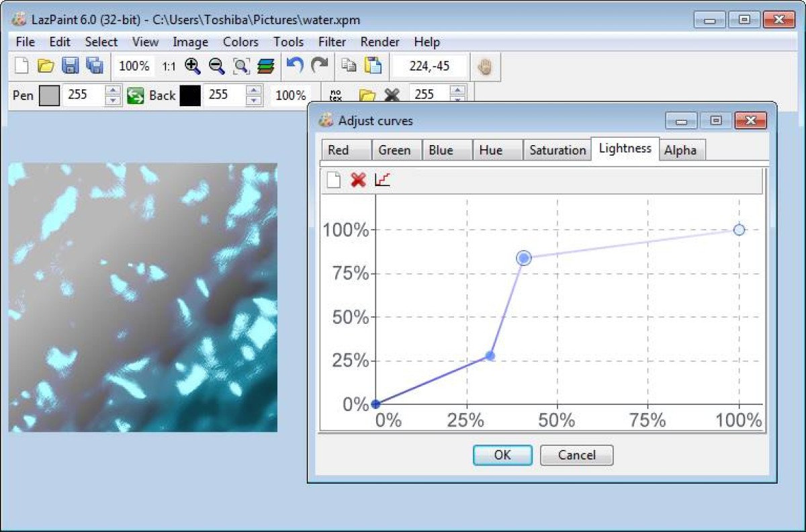Screen dimensions: 806x532
Task: Toggle posterize with the red stair-step icon
Action: pos(382,180)
